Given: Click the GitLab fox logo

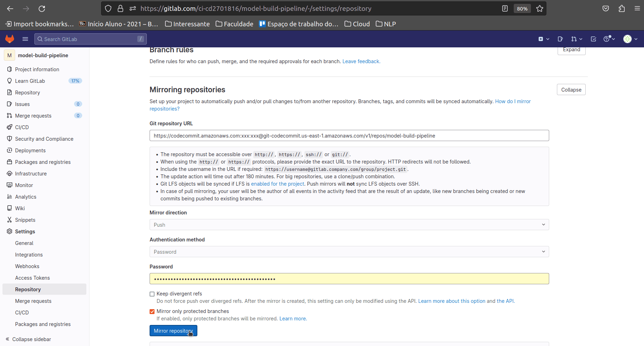Looking at the screenshot, I should (9, 39).
